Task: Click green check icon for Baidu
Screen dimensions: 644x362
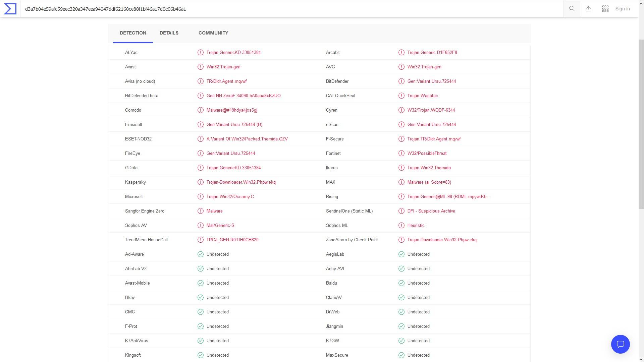Action: point(401,283)
